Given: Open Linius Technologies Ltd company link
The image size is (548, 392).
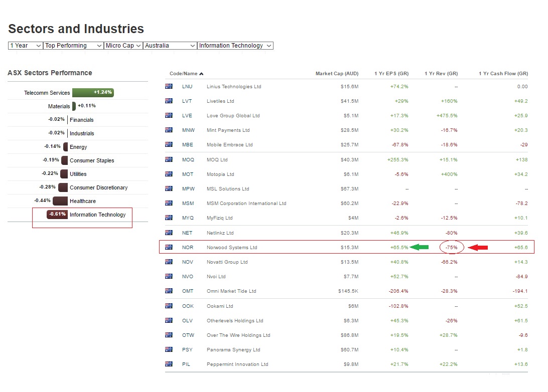Looking at the screenshot, I should (x=234, y=87).
